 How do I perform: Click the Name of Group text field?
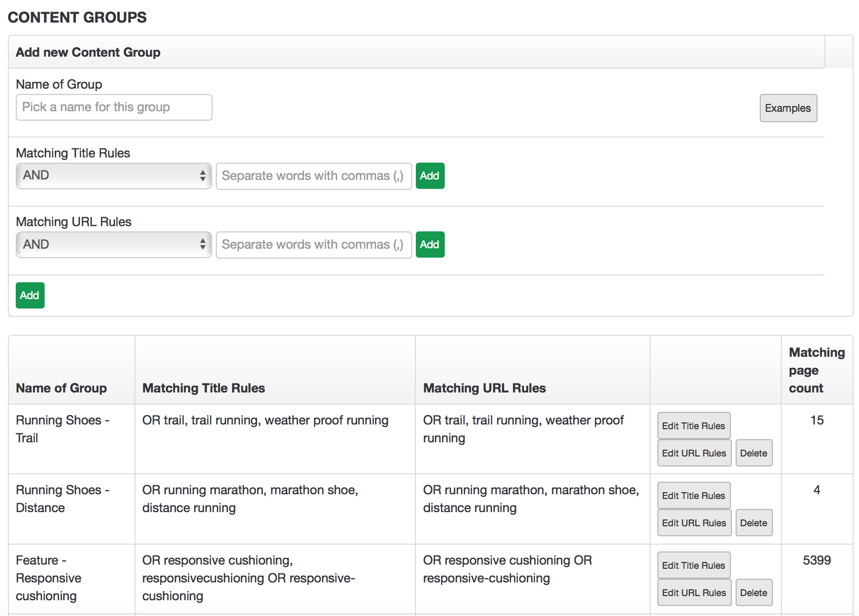114,108
